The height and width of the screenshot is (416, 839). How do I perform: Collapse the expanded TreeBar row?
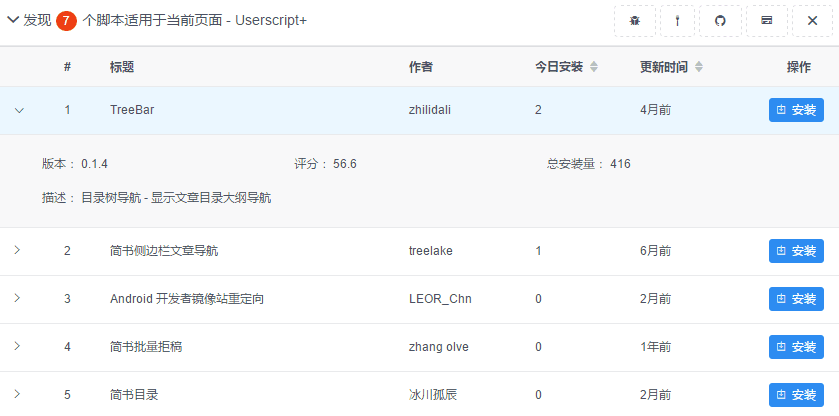point(18,110)
